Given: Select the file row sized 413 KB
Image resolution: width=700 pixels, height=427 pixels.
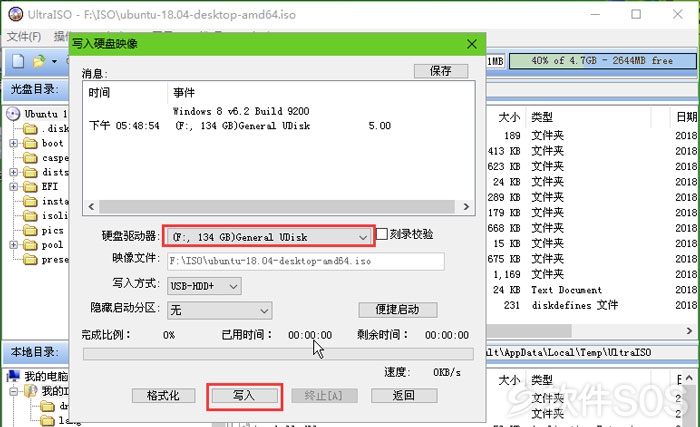Looking at the screenshot, I should point(592,151).
